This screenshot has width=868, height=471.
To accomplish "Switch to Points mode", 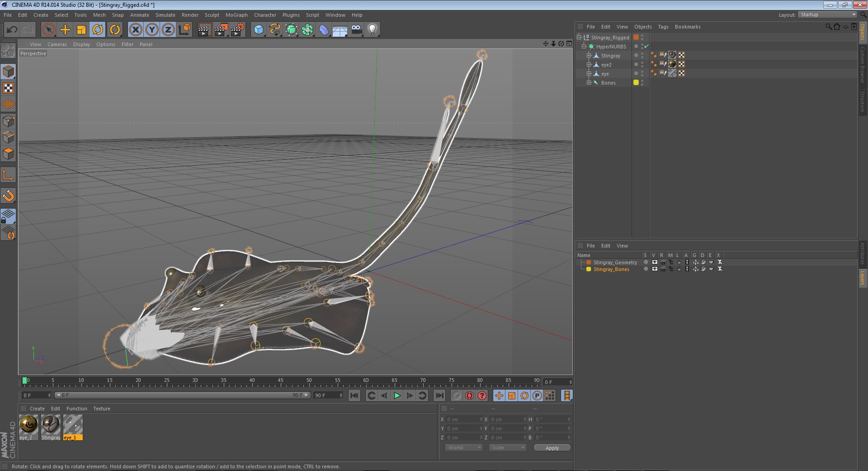I will coord(8,121).
